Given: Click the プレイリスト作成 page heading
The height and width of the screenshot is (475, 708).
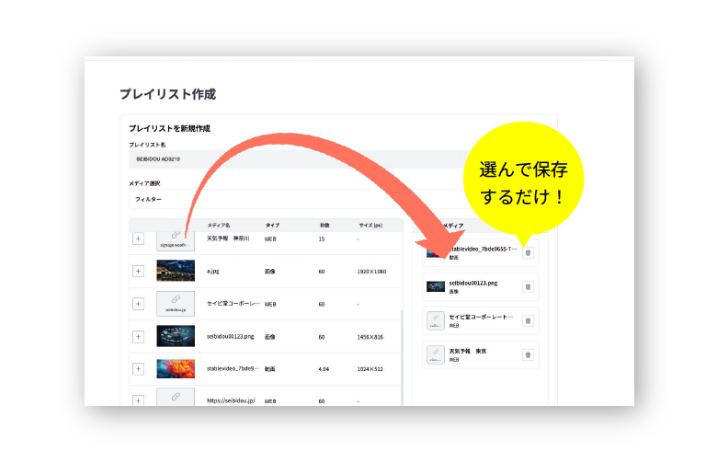Looking at the screenshot, I should tap(168, 94).
